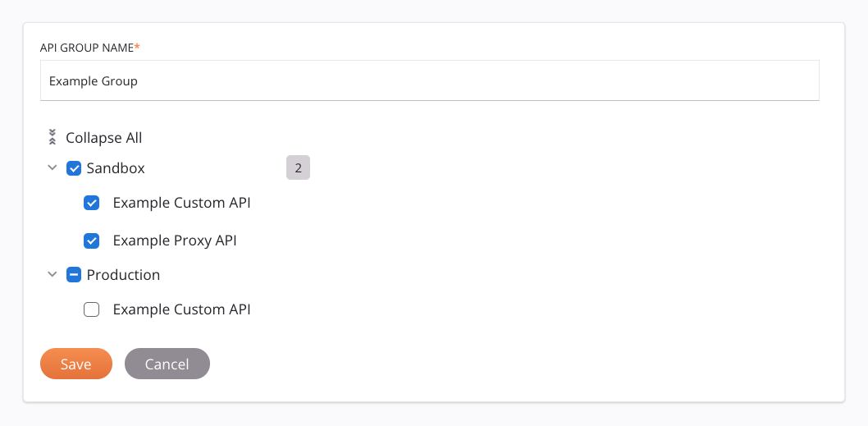Image resolution: width=868 pixels, height=426 pixels.
Task: Toggle the indeterminate Production checkbox
Action: 74,275
